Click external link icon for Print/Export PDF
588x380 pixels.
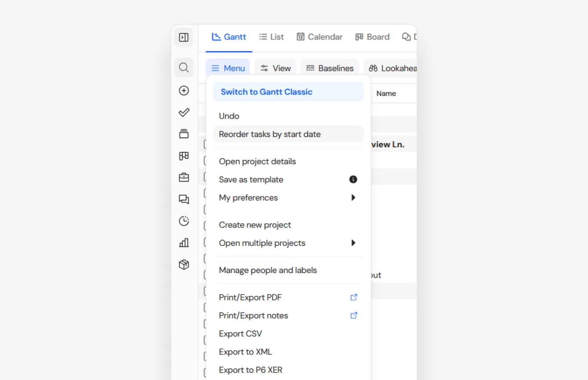[x=354, y=297]
